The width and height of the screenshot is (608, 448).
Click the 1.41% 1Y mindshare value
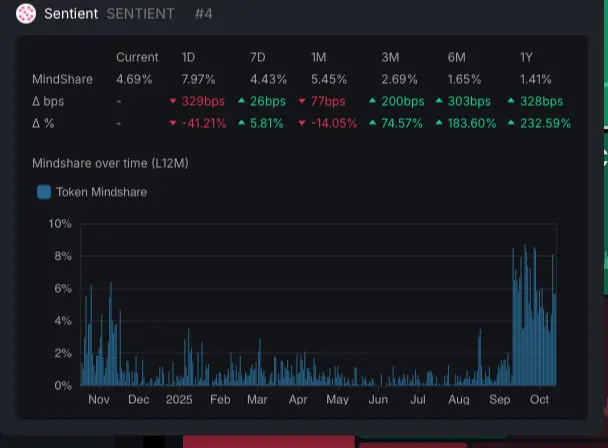coord(535,80)
